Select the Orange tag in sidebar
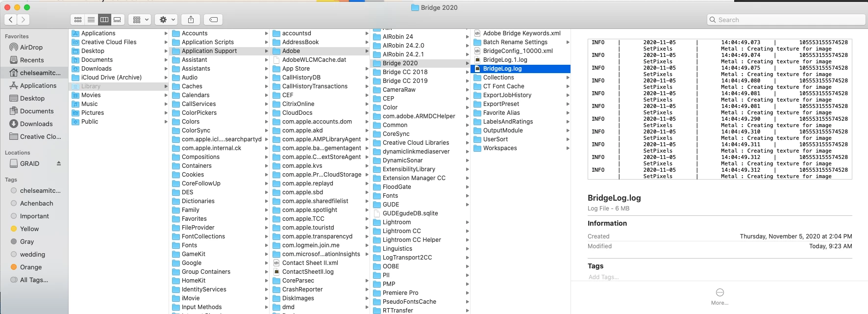This screenshot has height=314, width=868. pos(31,267)
